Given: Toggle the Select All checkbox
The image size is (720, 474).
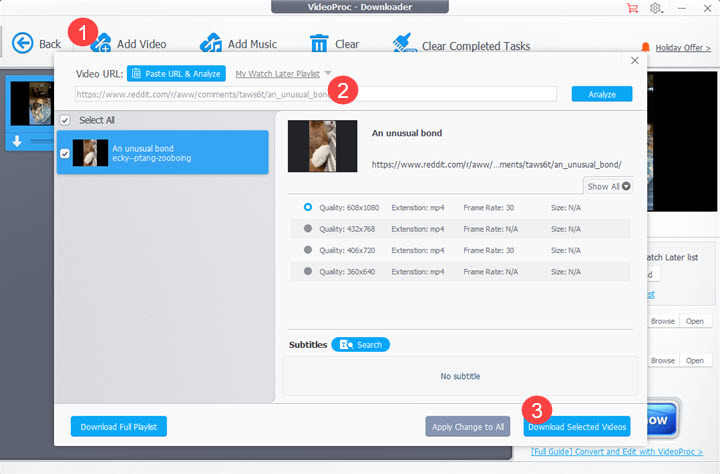Looking at the screenshot, I should pos(65,120).
